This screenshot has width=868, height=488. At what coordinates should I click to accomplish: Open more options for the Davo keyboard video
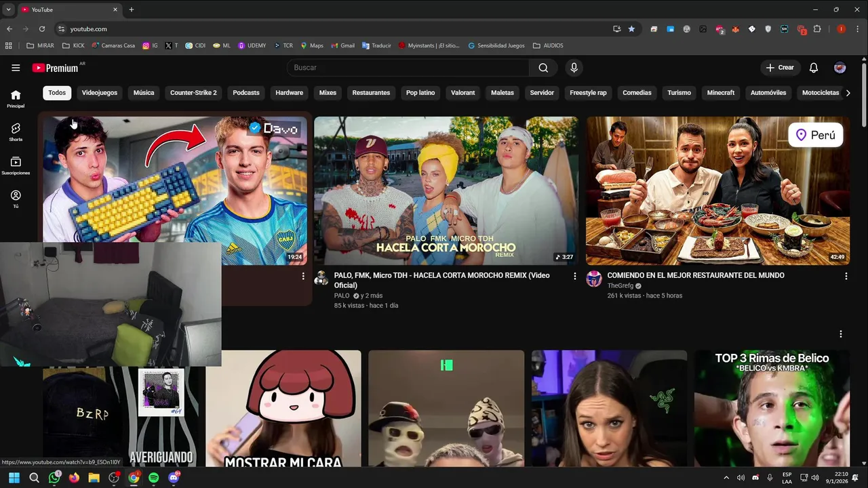coord(303,276)
